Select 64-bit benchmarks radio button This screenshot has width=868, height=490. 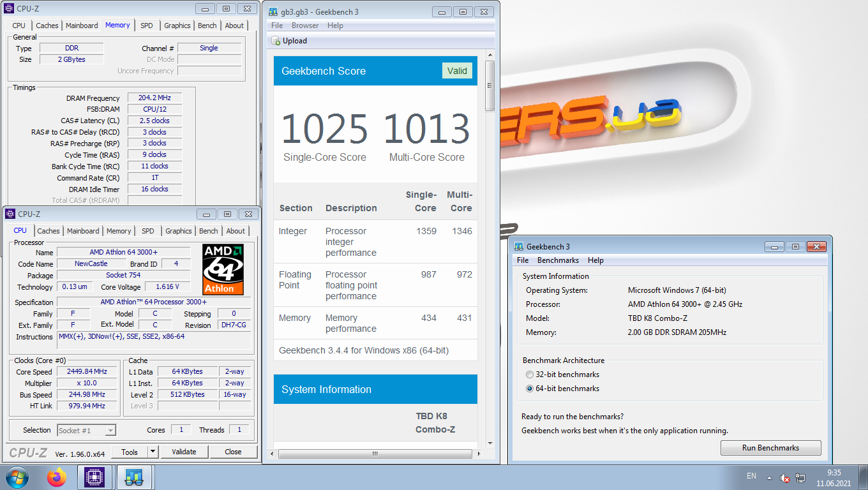click(x=529, y=389)
